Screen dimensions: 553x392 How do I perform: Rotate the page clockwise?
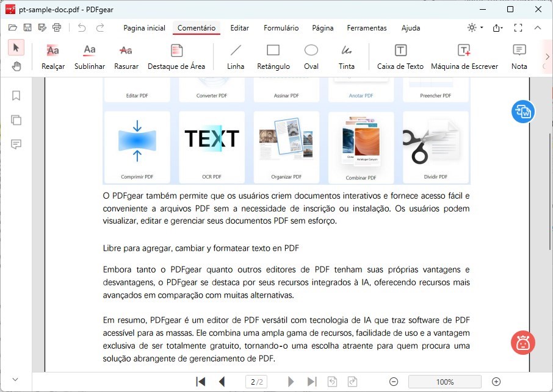352,382
